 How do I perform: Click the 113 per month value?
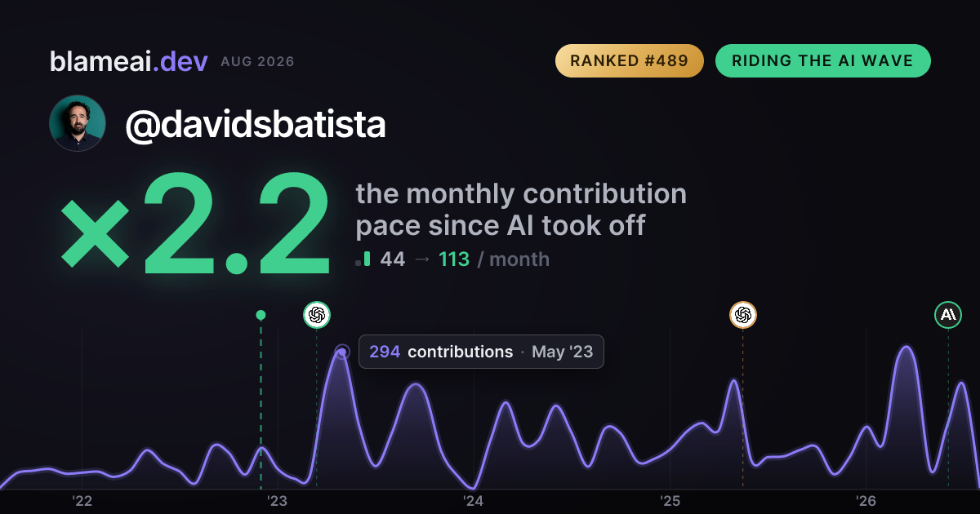point(454,259)
